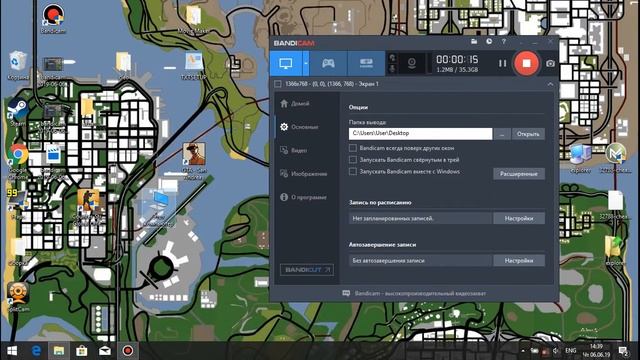
Task: Switch to HDMI device recording mode
Action: [366, 63]
